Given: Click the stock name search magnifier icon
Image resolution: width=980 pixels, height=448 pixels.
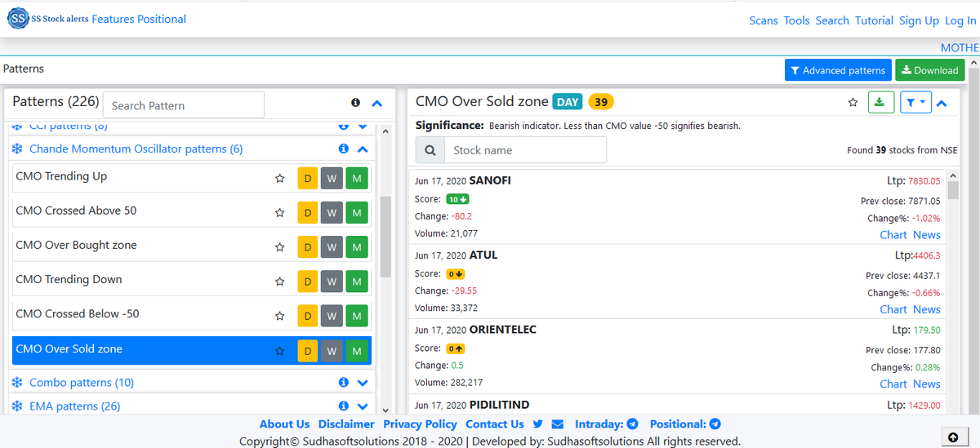Looking at the screenshot, I should tap(430, 150).
